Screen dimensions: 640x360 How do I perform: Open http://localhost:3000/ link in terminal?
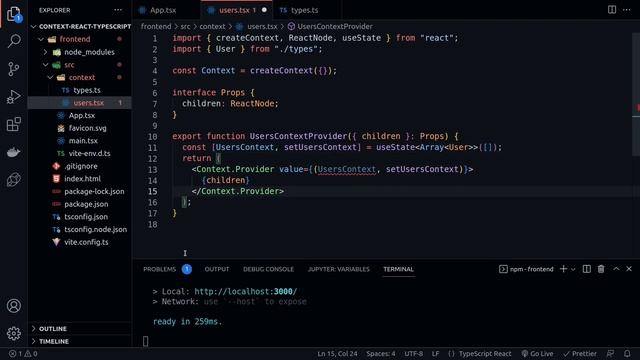246,291
